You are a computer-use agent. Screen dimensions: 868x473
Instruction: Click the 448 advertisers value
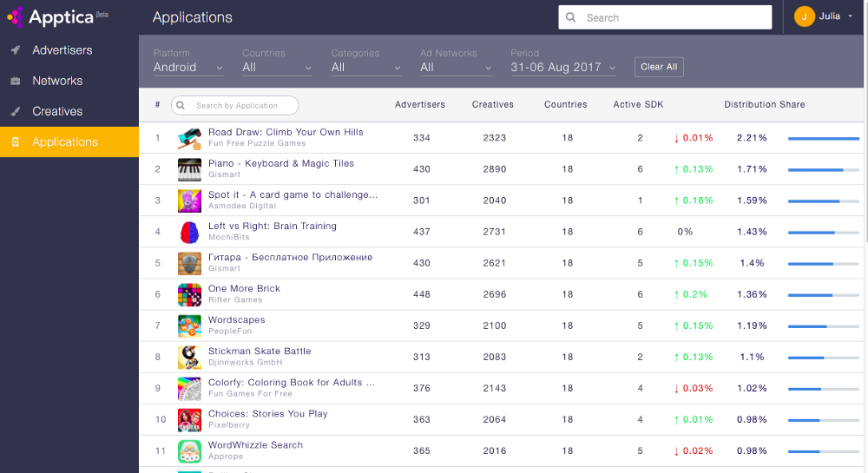[422, 295]
